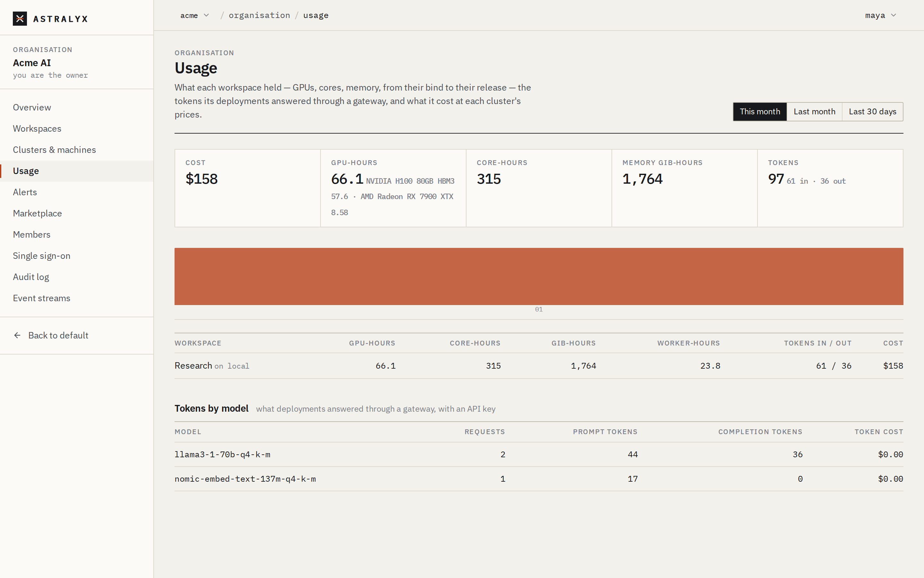Click the usage breadcrumb
Screen dimensions: 924x578
(316, 15)
